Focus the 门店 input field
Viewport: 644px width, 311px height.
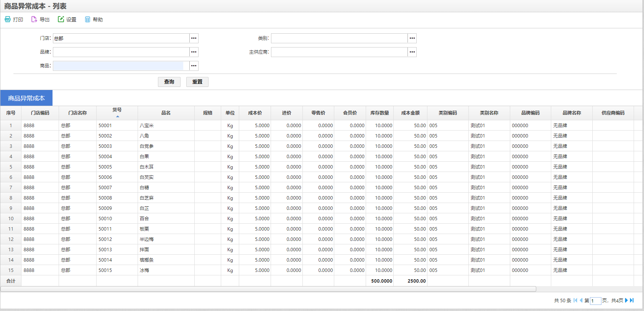coord(121,38)
